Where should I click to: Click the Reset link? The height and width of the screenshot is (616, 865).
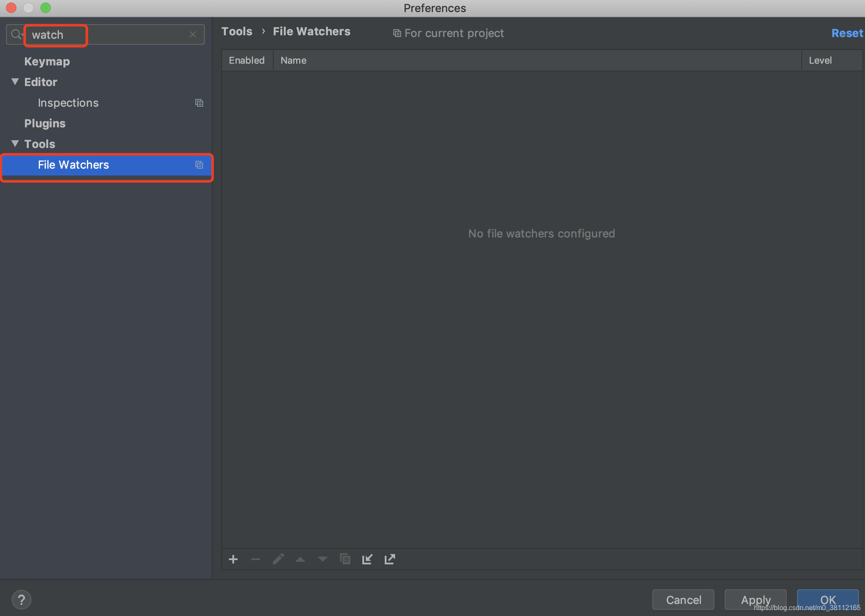[846, 33]
